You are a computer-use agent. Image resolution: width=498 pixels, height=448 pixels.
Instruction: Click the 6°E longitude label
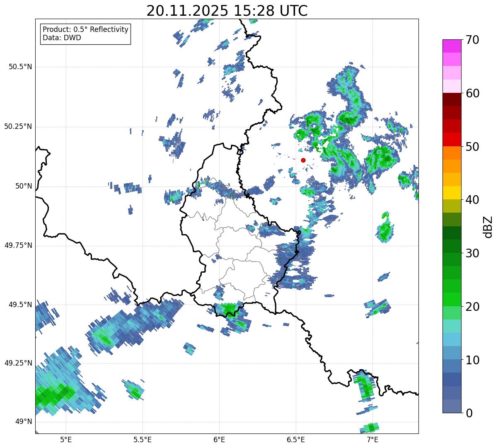[219, 440]
